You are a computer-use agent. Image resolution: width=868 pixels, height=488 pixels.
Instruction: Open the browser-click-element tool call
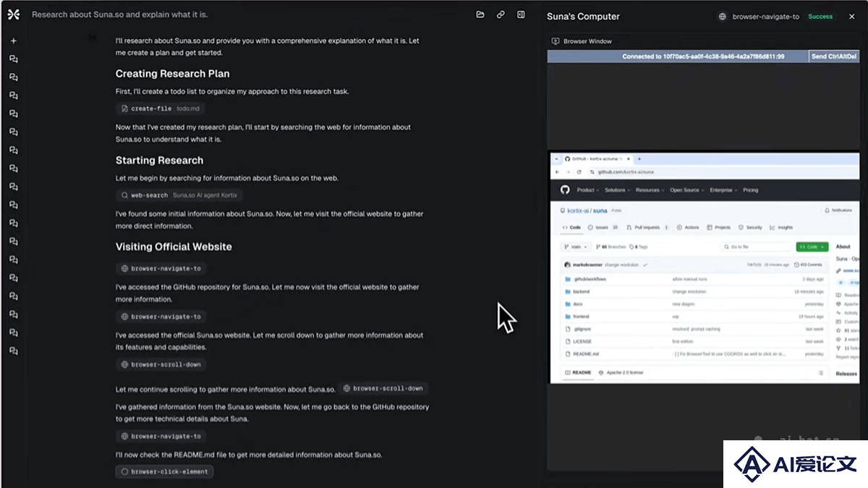(x=164, y=471)
